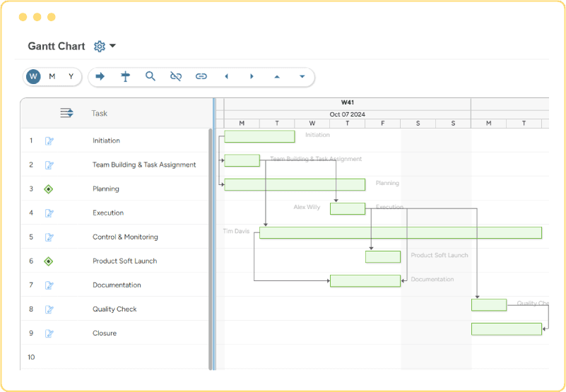Screen dimensions: 566x392
Task: Click the right-arrow indent icon in toolbar
Action: click(x=100, y=76)
